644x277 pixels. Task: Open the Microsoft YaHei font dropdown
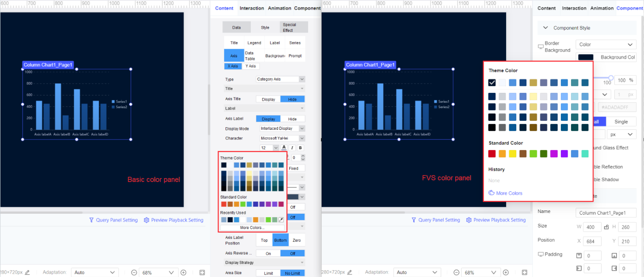tap(281, 138)
